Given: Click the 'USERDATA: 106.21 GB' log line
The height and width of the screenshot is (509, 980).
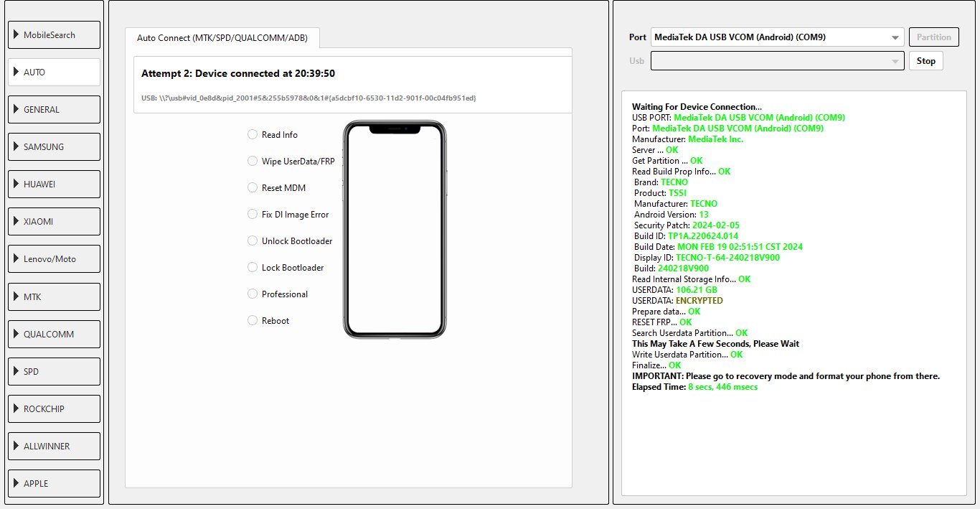Looking at the screenshot, I should point(674,290).
